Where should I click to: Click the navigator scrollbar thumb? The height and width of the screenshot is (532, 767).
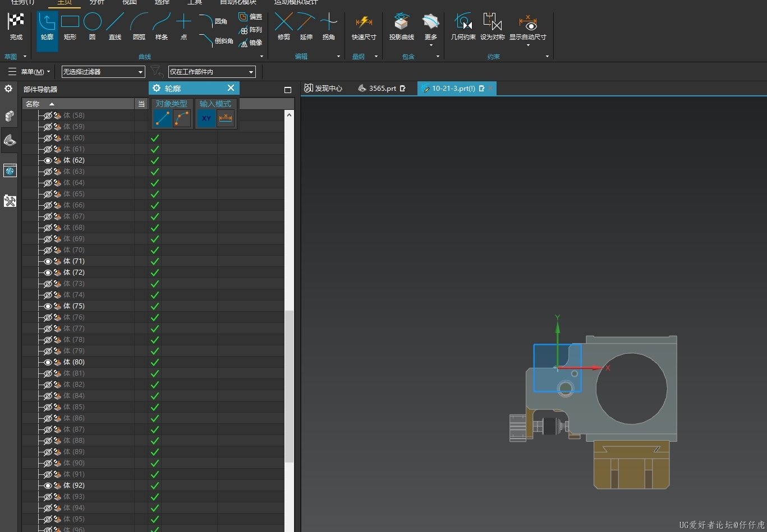(x=290, y=387)
